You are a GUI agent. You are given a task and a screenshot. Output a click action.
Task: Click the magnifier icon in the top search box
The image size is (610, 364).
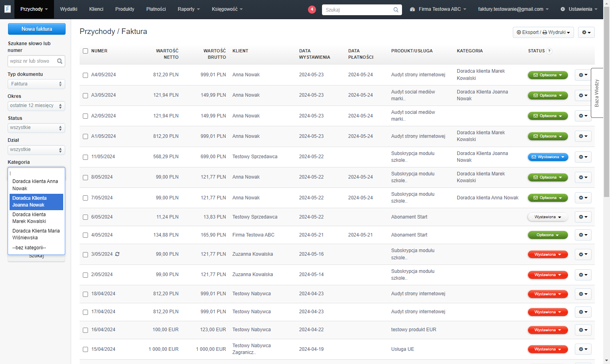[x=396, y=10]
